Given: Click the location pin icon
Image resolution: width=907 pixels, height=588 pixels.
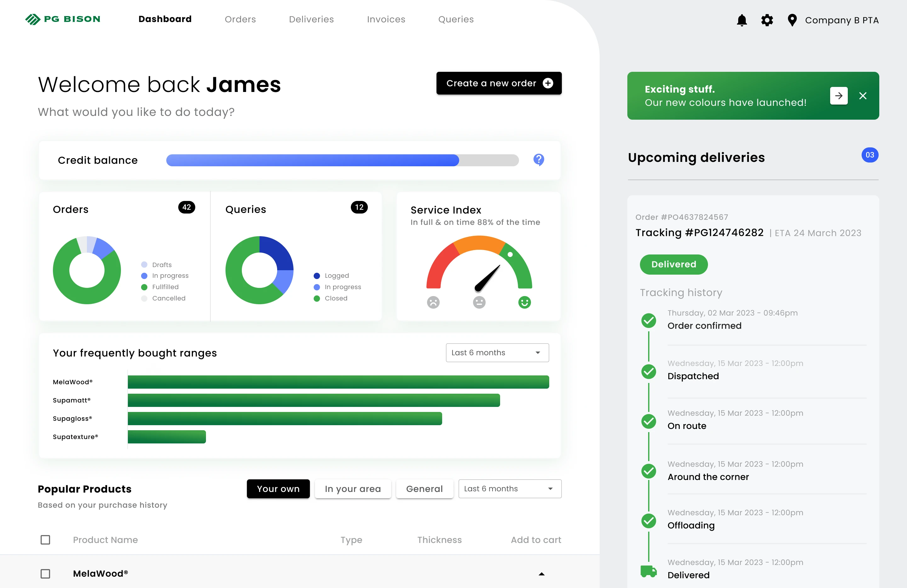Looking at the screenshot, I should tap(792, 20).
